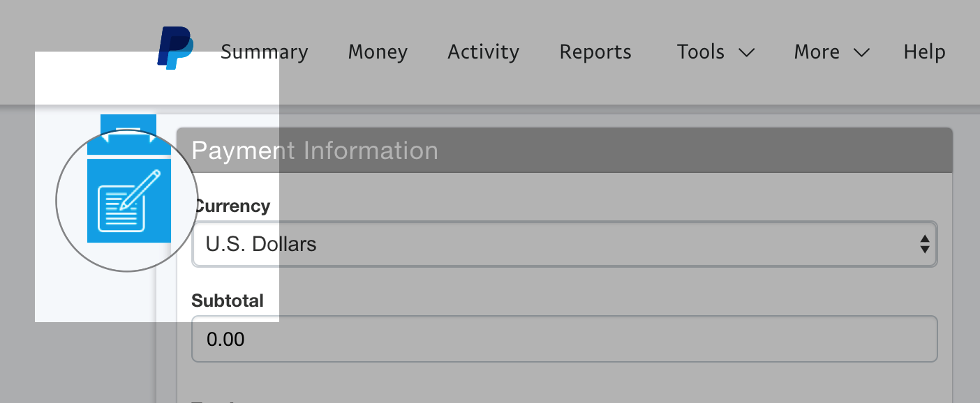Viewport: 980px width, 403px height.
Task: Expand the More menu
Action: 817,52
